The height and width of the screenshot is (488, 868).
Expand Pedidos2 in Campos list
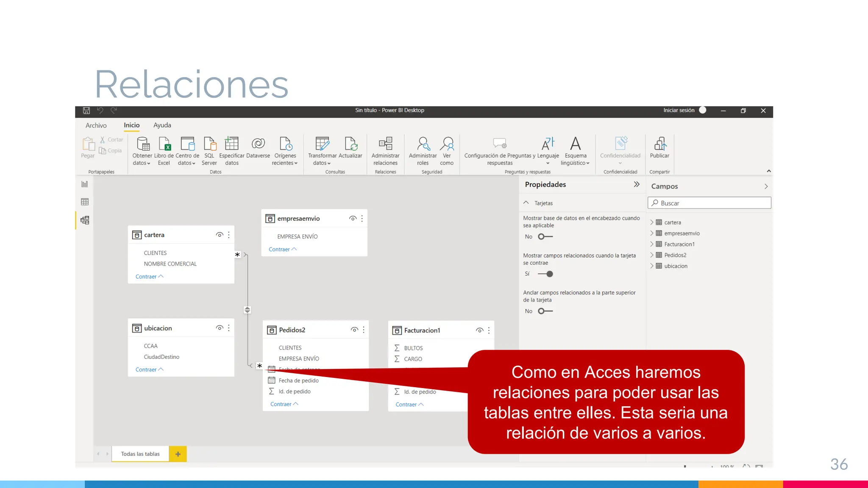652,255
